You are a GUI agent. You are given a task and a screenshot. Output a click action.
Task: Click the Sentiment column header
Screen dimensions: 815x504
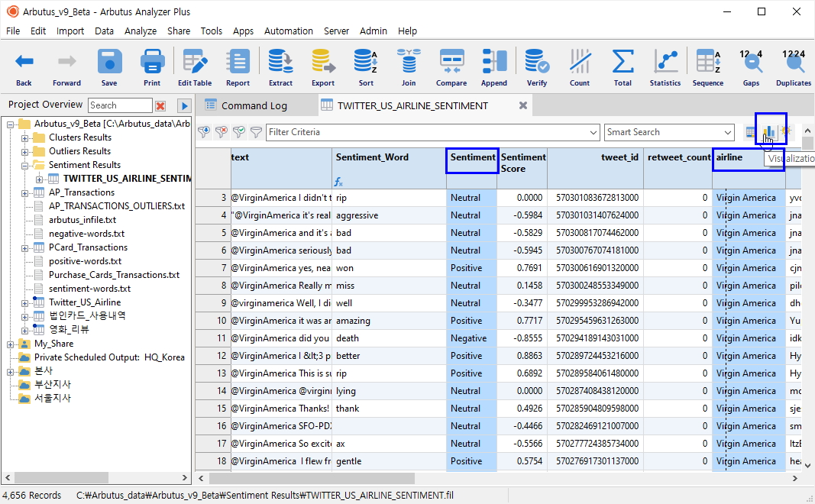point(472,168)
